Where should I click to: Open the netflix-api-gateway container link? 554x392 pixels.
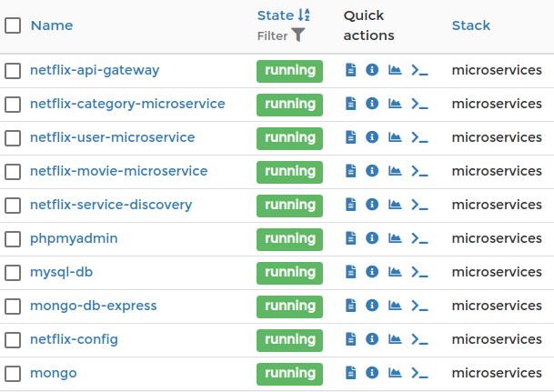pos(95,70)
